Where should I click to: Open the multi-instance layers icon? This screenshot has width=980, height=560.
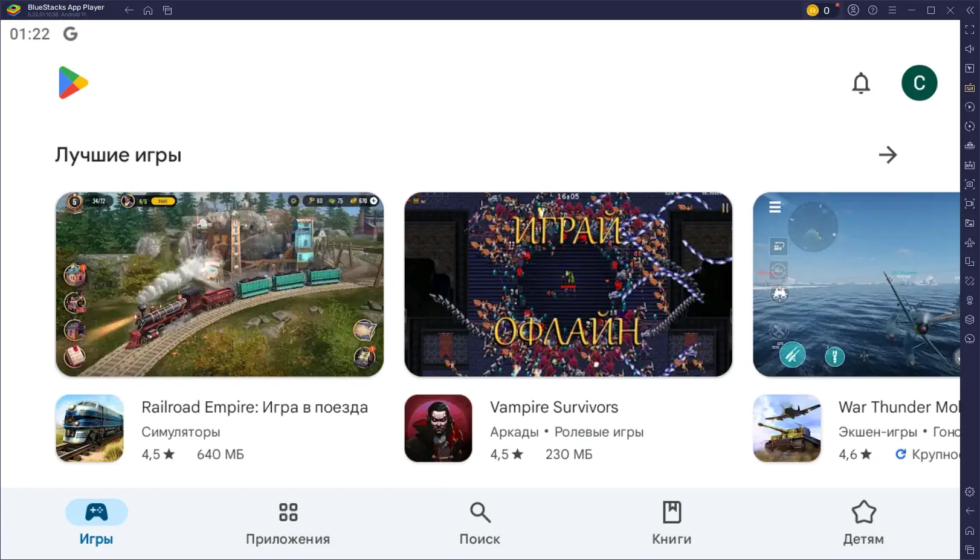970,320
